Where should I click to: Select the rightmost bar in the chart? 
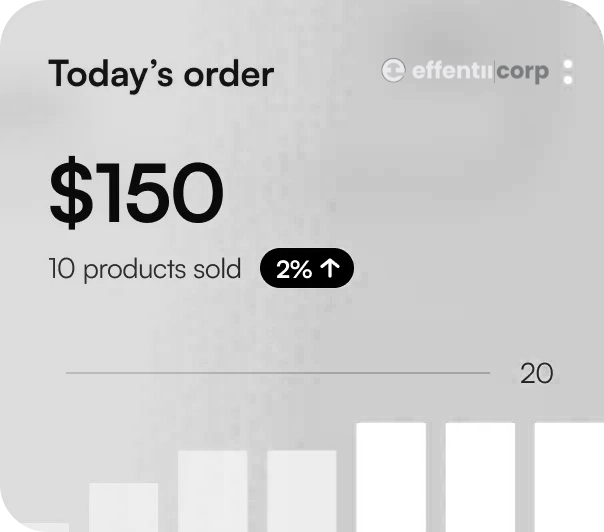(x=569, y=477)
